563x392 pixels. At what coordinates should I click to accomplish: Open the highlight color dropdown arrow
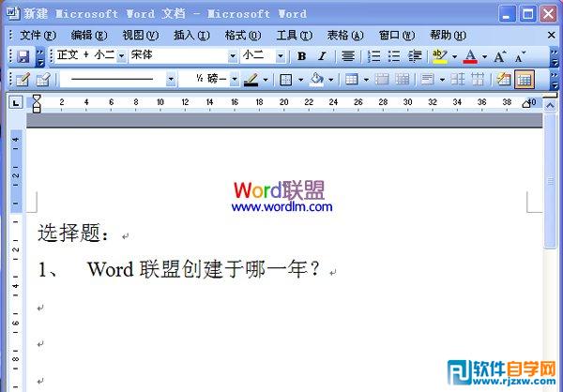(454, 56)
